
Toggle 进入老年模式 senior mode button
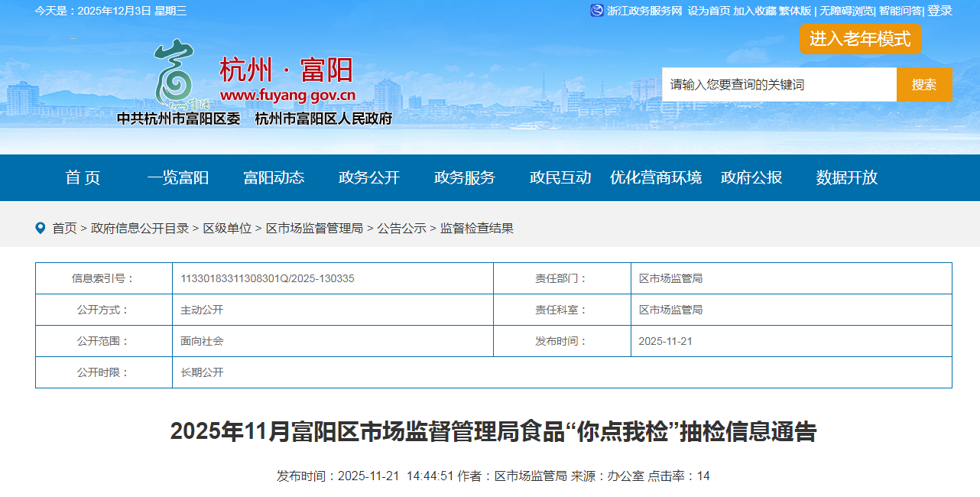(x=860, y=39)
